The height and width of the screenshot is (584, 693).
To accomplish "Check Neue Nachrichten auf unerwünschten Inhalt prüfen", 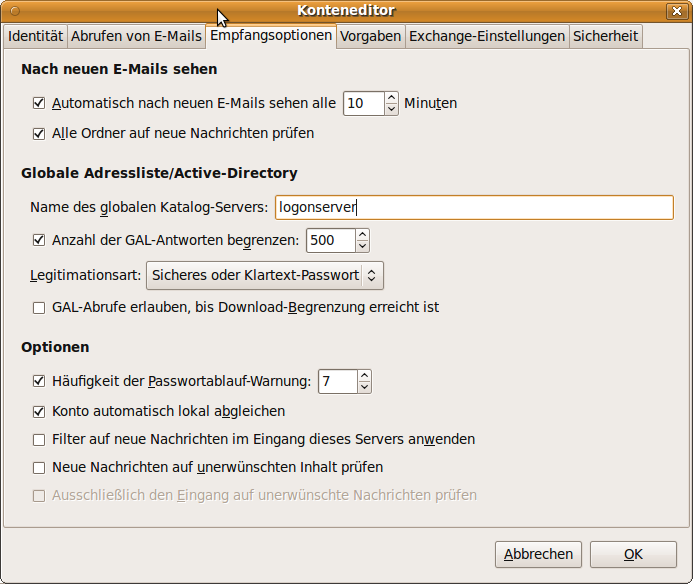I will click(40, 467).
